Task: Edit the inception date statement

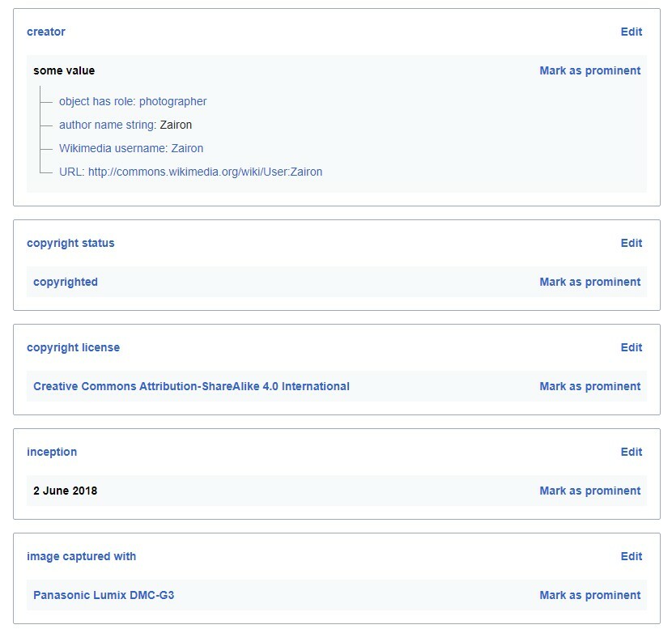Action: coord(631,452)
